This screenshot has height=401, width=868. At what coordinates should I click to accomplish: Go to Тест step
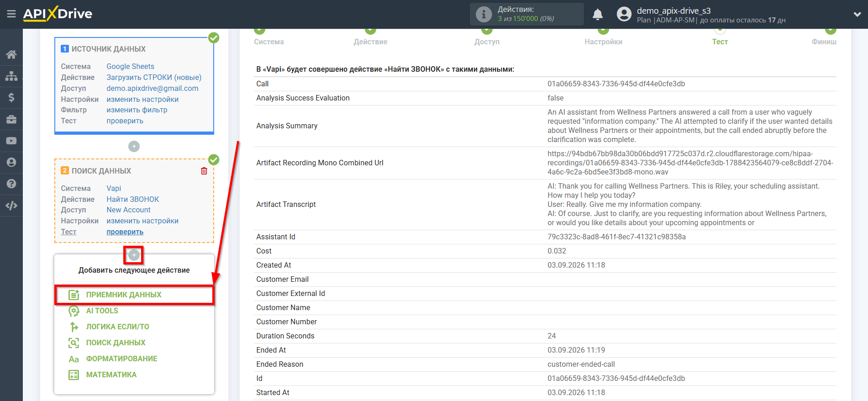coord(720,42)
